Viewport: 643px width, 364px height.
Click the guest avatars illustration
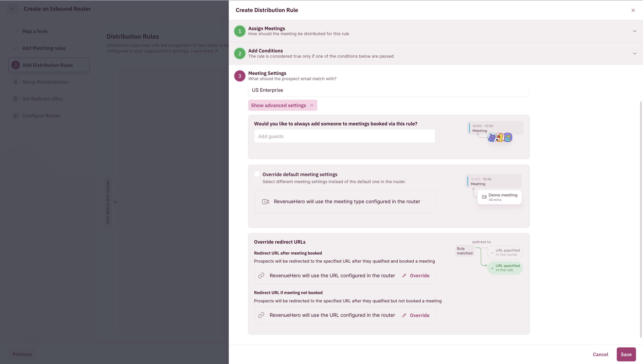pos(500,137)
